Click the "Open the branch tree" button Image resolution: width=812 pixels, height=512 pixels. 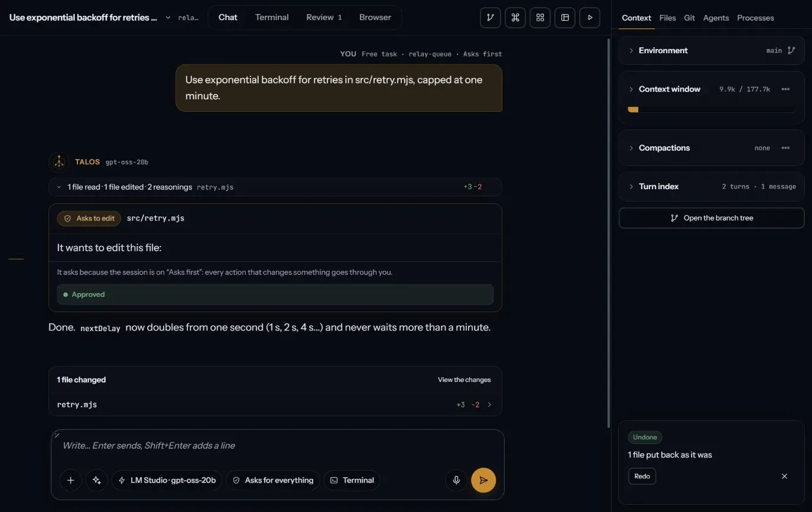click(x=712, y=218)
